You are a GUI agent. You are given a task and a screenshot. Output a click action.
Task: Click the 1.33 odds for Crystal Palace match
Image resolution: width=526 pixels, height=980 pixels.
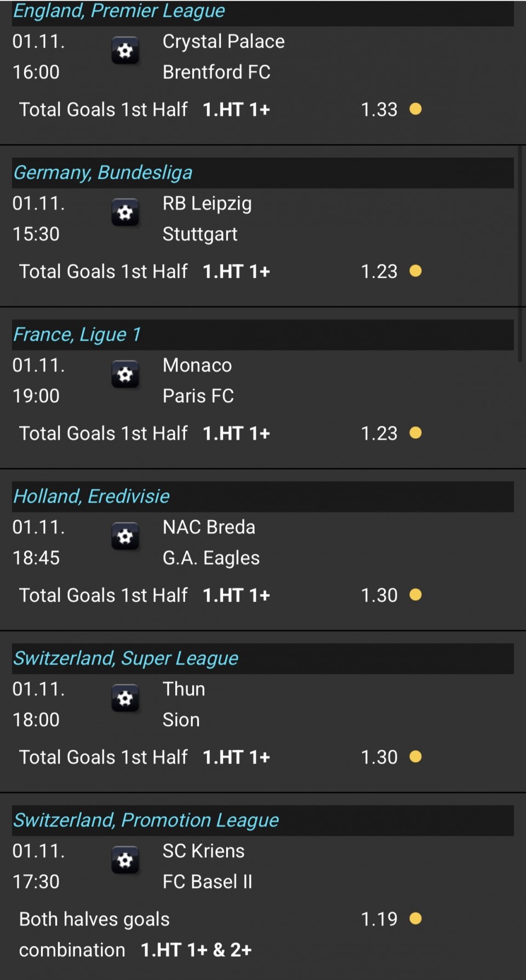pos(379,110)
